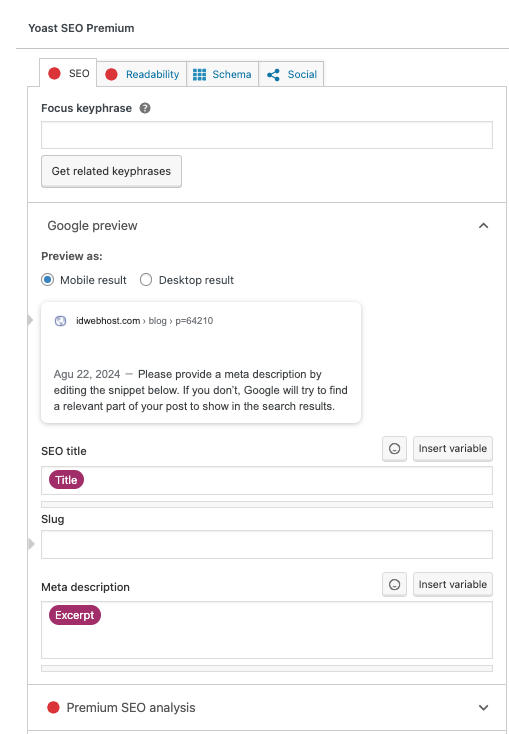This screenshot has height=734, width=509.
Task: Click the red SEO score indicator dot
Action: coord(54,73)
